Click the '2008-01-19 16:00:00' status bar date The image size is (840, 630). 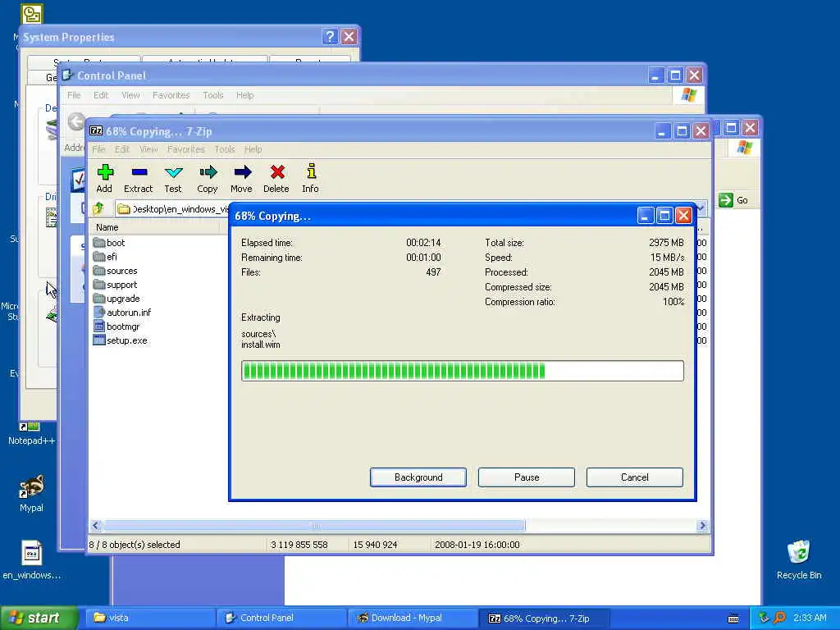pyautogui.click(x=477, y=545)
